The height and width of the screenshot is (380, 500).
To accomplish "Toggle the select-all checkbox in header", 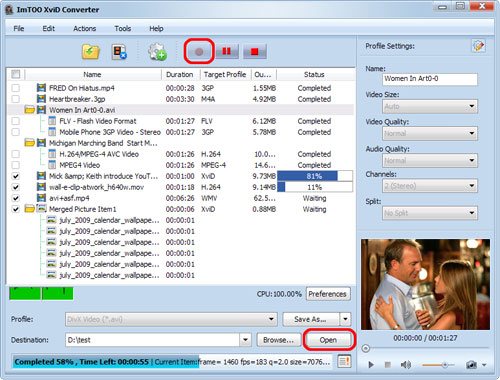I will (x=16, y=74).
